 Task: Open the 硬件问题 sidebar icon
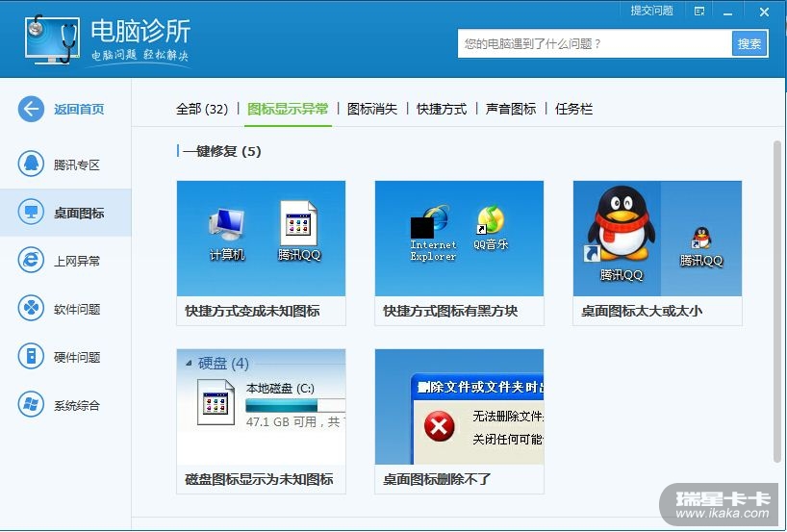[x=31, y=357]
